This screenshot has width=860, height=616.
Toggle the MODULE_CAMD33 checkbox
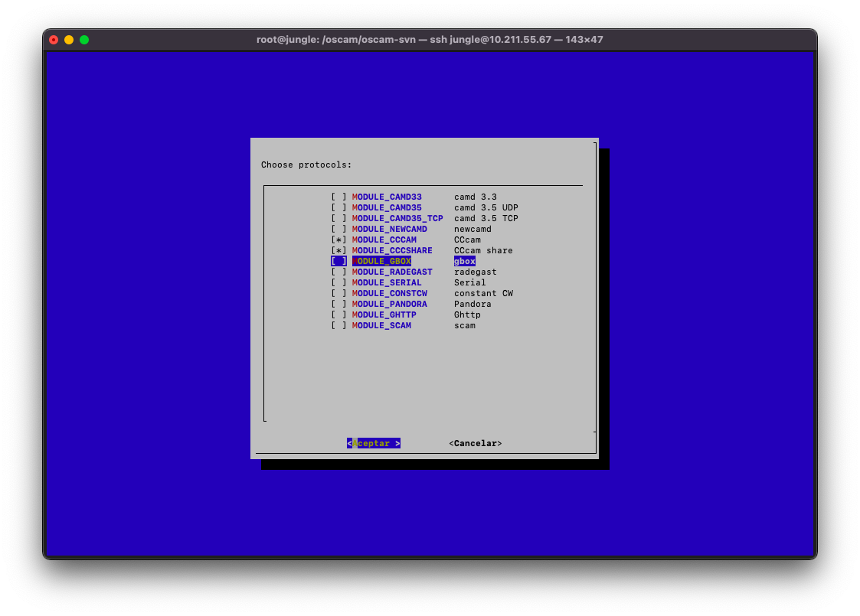pyautogui.click(x=338, y=197)
